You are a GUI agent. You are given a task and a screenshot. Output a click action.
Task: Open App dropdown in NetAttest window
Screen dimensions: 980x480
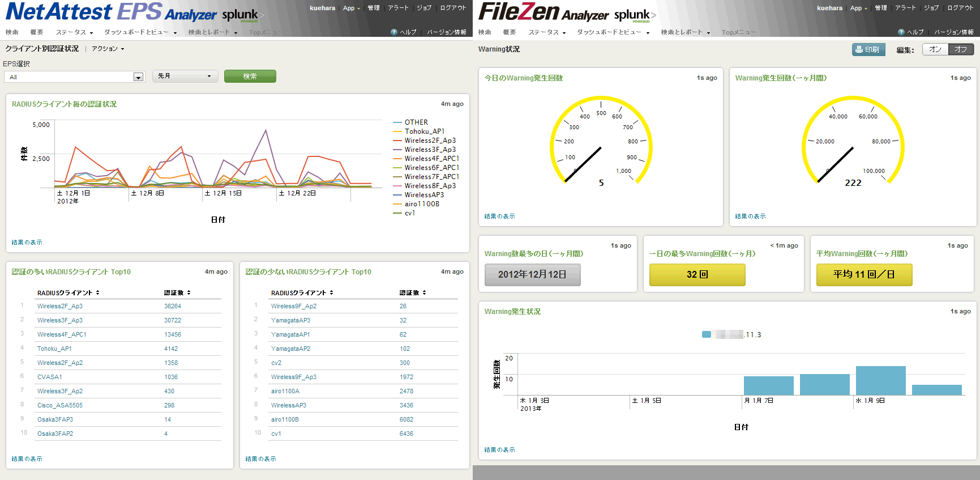[351, 8]
